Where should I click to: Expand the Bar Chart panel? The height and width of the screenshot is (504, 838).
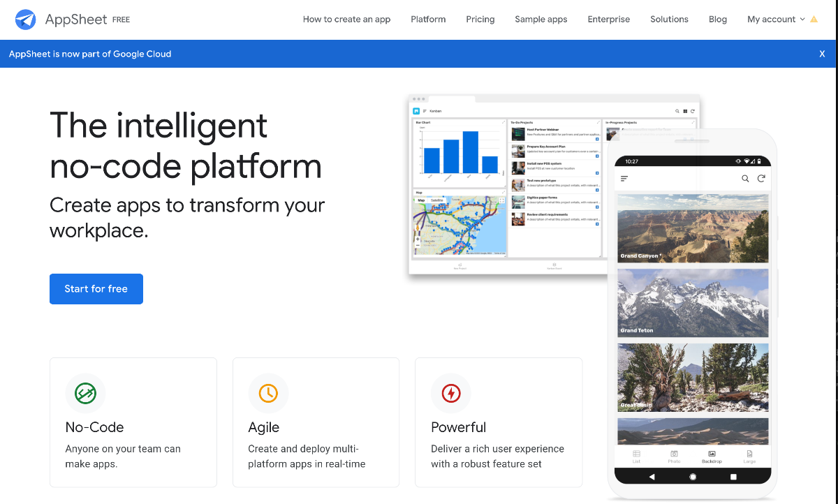(x=503, y=122)
